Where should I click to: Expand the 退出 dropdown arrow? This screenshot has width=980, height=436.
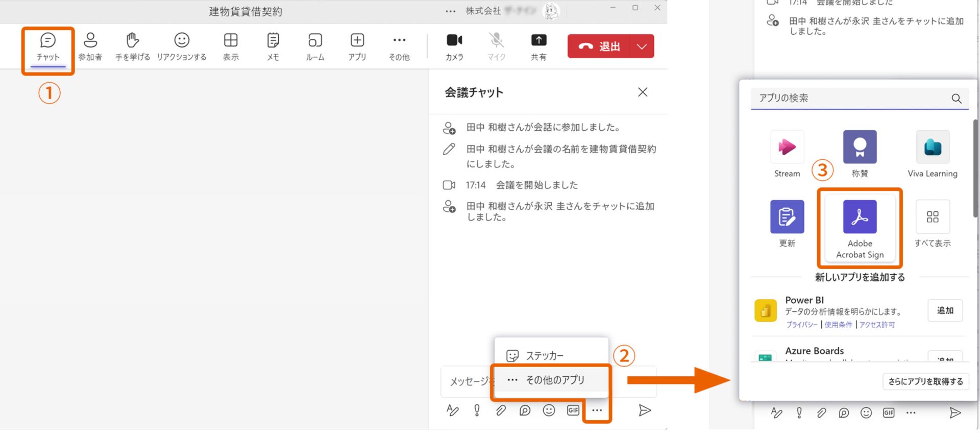(642, 46)
